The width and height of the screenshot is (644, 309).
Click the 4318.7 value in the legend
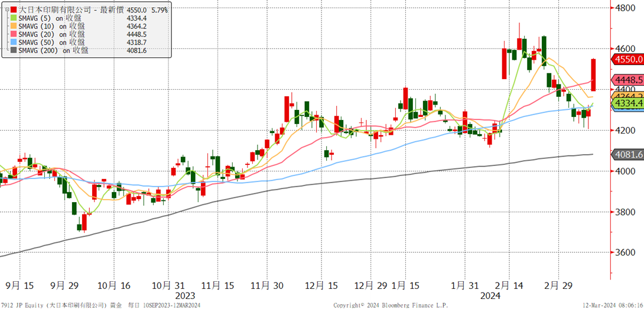[136, 43]
